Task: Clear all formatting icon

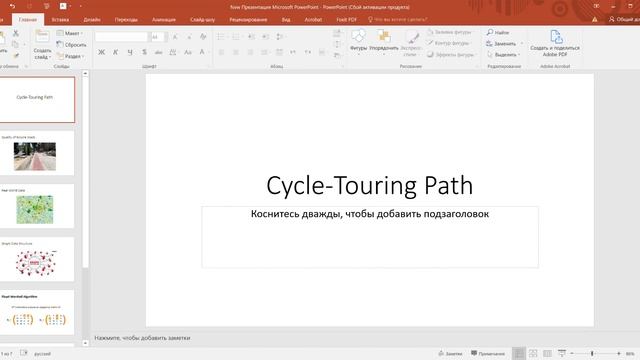Action: pyautogui.click(x=203, y=37)
